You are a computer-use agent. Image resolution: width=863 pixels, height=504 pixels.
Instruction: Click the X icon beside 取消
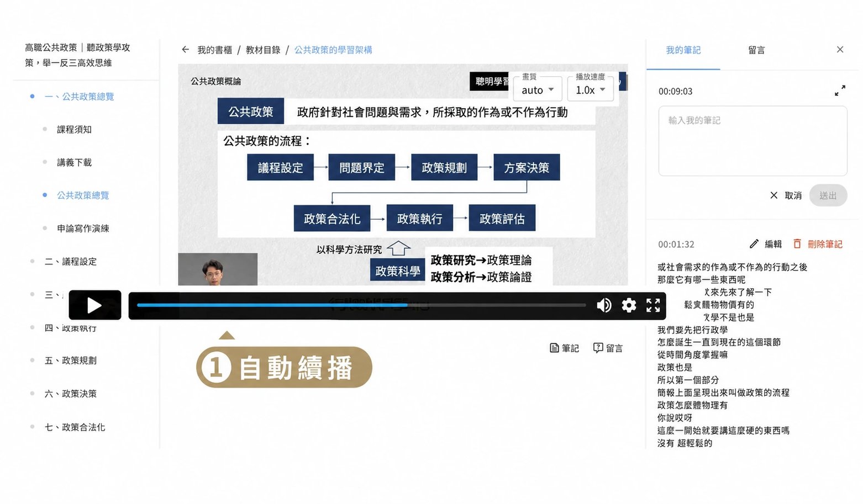click(x=773, y=195)
